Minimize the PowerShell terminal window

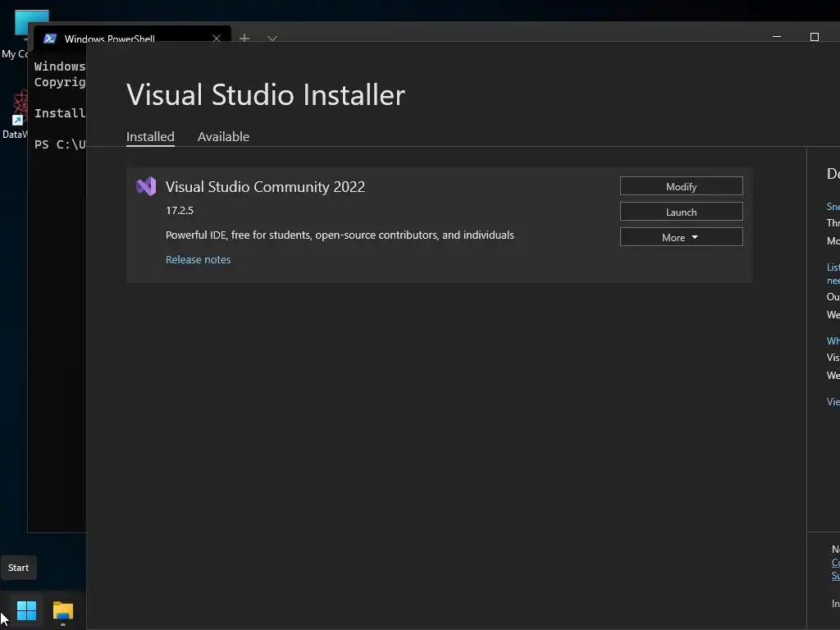pyautogui.click(x=776, y=37)
